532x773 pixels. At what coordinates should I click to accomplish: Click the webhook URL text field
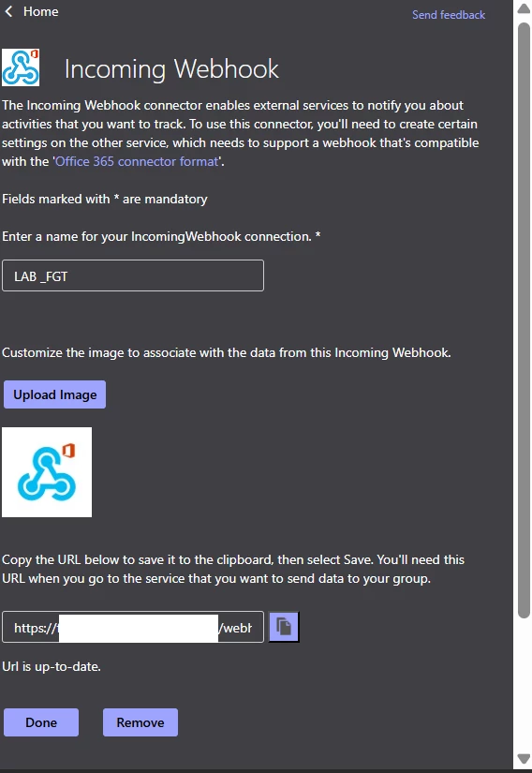point(133,627)
